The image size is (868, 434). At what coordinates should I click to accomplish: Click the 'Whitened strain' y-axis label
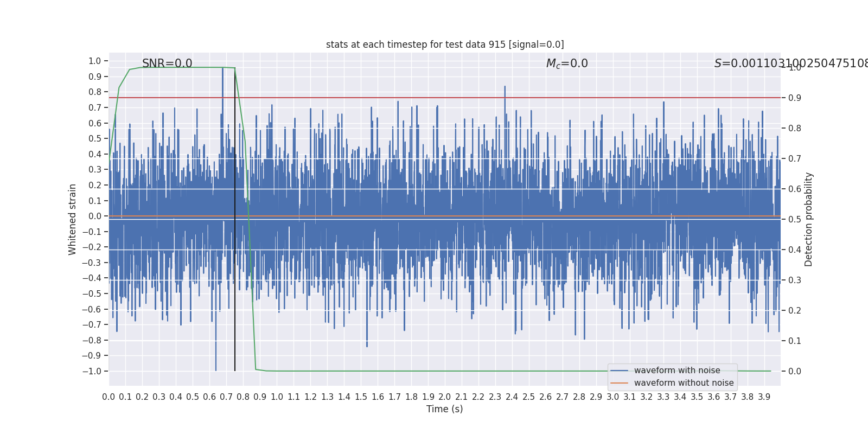(x=73, y=219)
